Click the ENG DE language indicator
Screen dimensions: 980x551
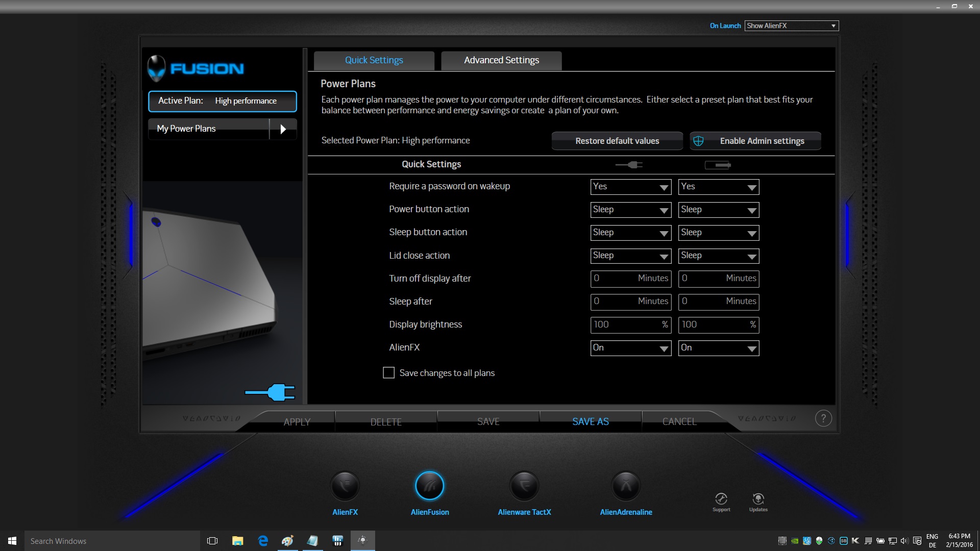[x=932, y=541]
